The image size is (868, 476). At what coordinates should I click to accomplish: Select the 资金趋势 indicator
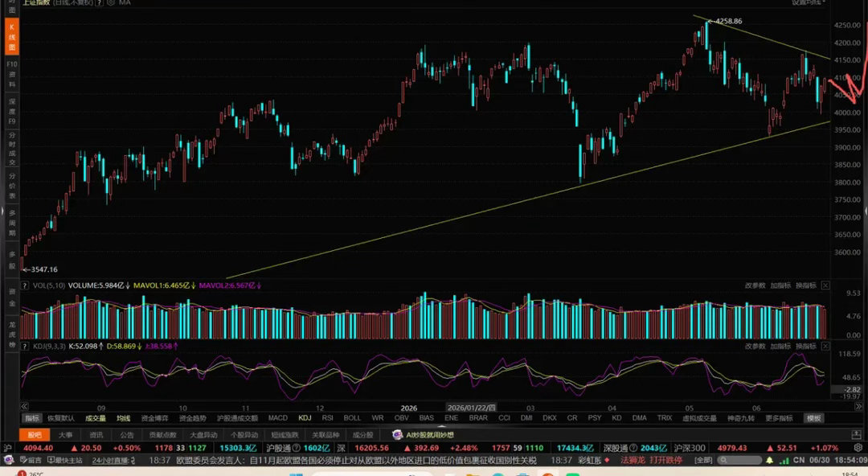coord(192,418)
